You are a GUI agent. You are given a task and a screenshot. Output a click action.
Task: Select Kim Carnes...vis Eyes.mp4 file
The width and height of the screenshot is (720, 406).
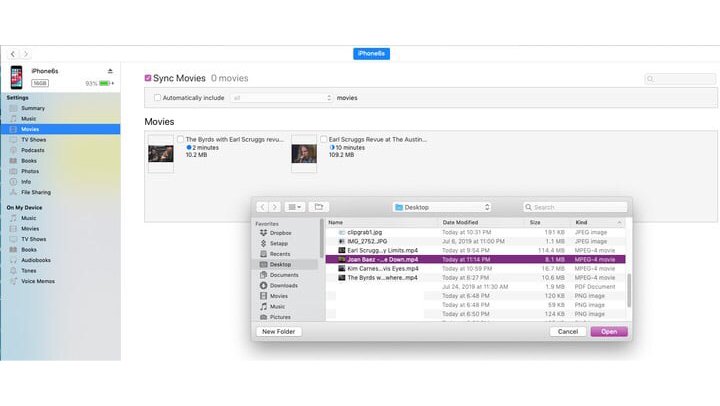coord(475,269)
